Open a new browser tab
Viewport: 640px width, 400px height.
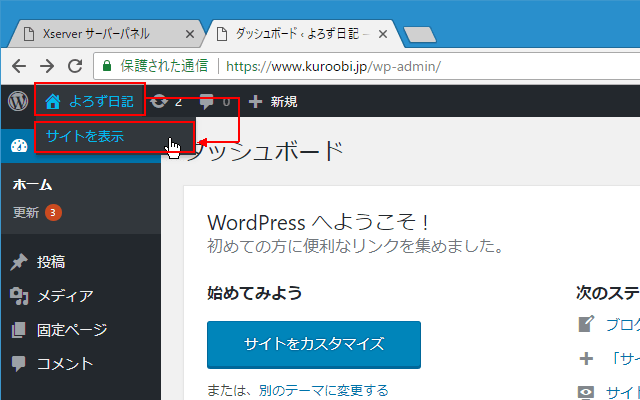(420, 35)
